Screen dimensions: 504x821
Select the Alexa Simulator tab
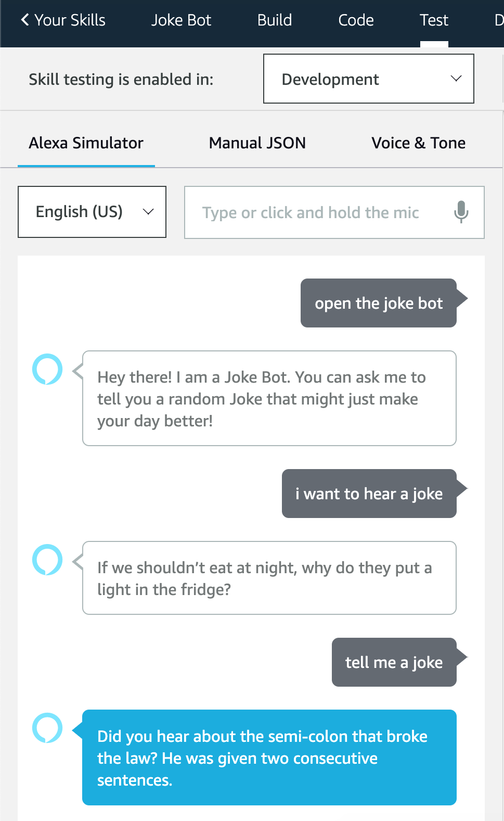[86, 143]
